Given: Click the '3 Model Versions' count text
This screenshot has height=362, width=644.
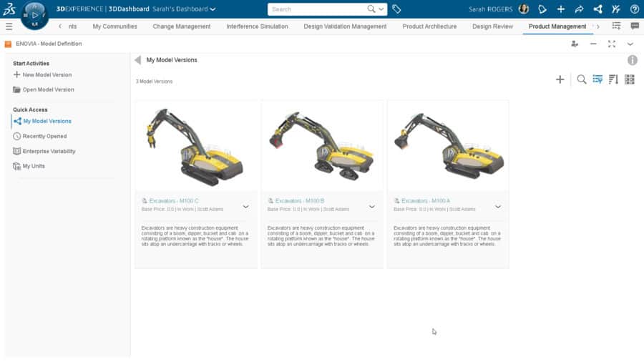Looking at the screenshot, I should pyautogui.click(x=154, y=82).
